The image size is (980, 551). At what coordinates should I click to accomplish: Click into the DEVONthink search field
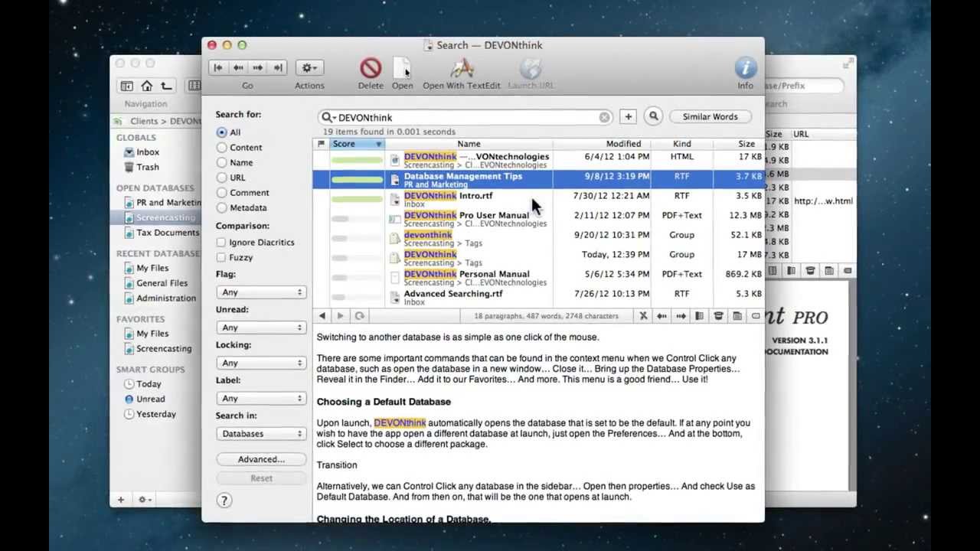click(467, 117)
